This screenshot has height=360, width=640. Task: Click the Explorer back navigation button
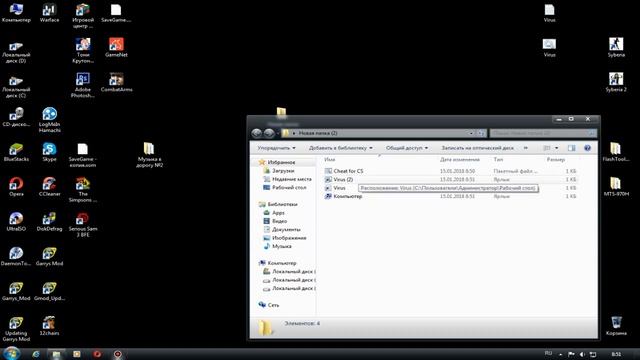click(257, 133)
